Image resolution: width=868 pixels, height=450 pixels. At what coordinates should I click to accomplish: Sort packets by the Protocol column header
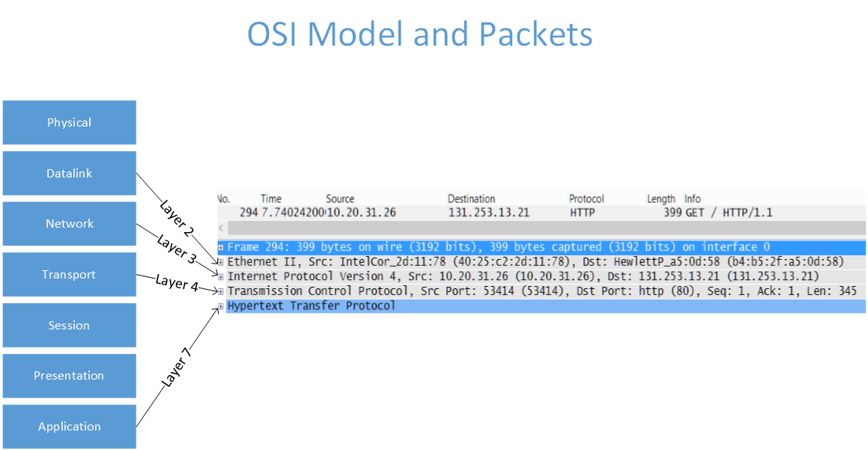tap(586, 198)
